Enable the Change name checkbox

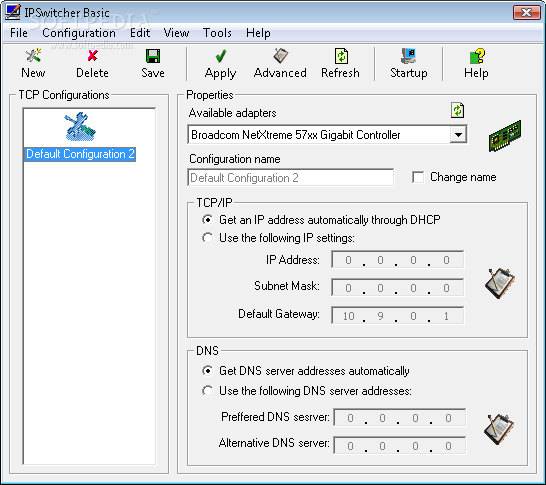418,177
